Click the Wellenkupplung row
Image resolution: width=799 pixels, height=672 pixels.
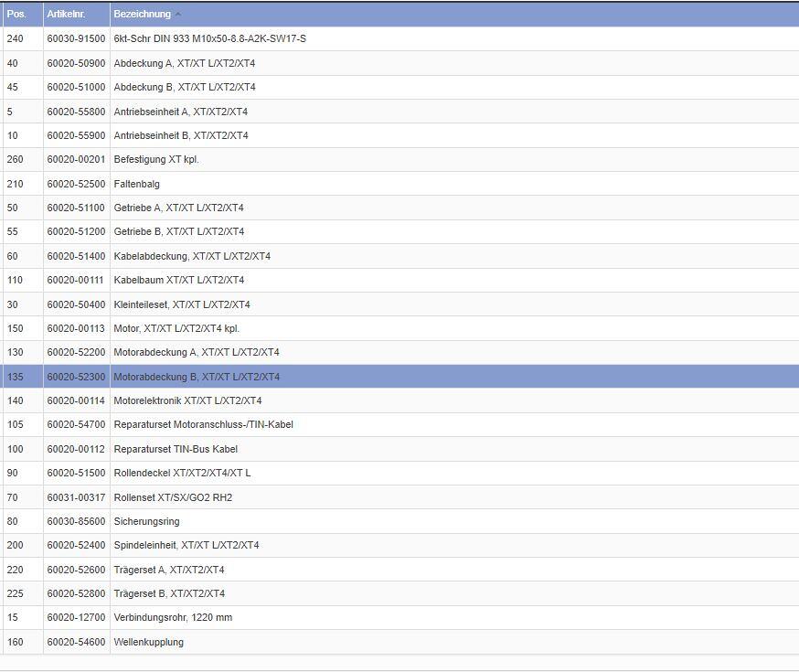click(x=148, y=642)
